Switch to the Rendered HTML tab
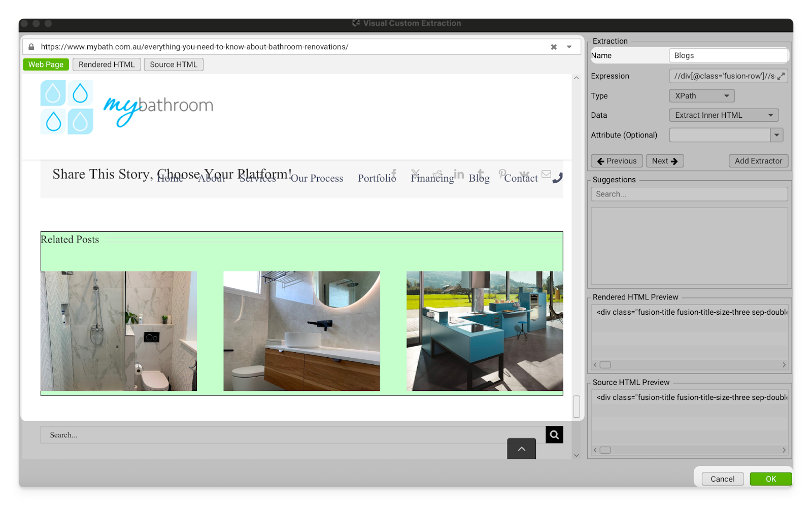 tap(107, 64)
